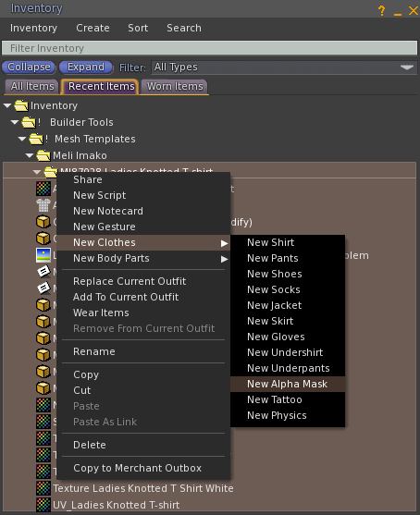Screen dimensions: 420x515
Task: Click the Builder Tools folder icon
Action: coord(29,122)
